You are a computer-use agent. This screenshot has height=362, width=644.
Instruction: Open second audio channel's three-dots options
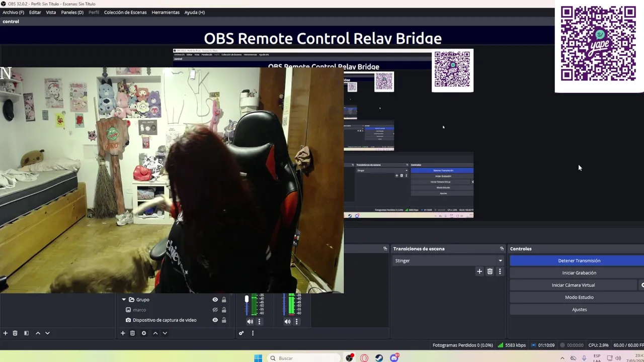[x=296, y=322]
